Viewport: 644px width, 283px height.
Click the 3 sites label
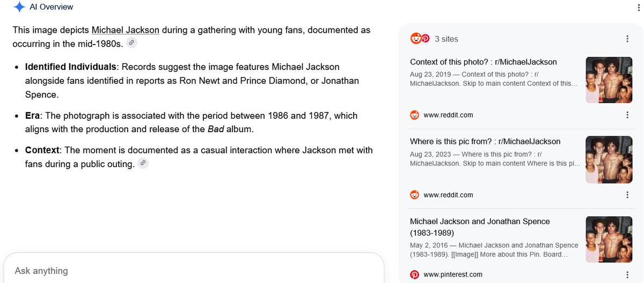click(x=447, y=39)
